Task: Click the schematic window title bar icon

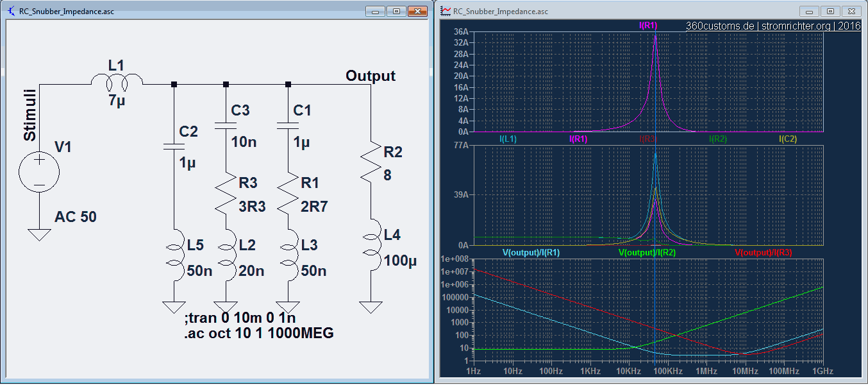Action: click(11, 11)
